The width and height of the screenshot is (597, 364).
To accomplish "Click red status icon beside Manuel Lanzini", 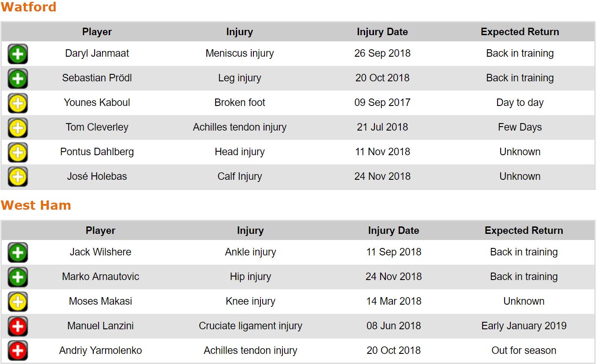I will click(18, 327).
